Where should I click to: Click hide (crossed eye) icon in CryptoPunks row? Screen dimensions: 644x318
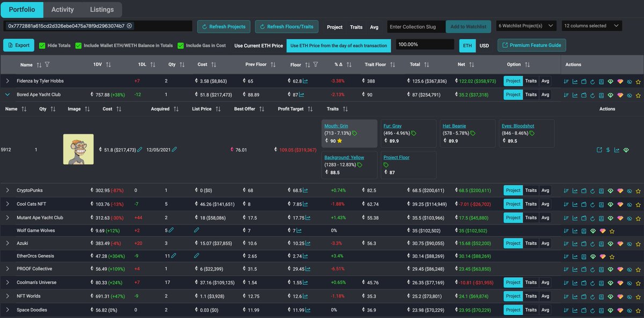tap(629, 190)
